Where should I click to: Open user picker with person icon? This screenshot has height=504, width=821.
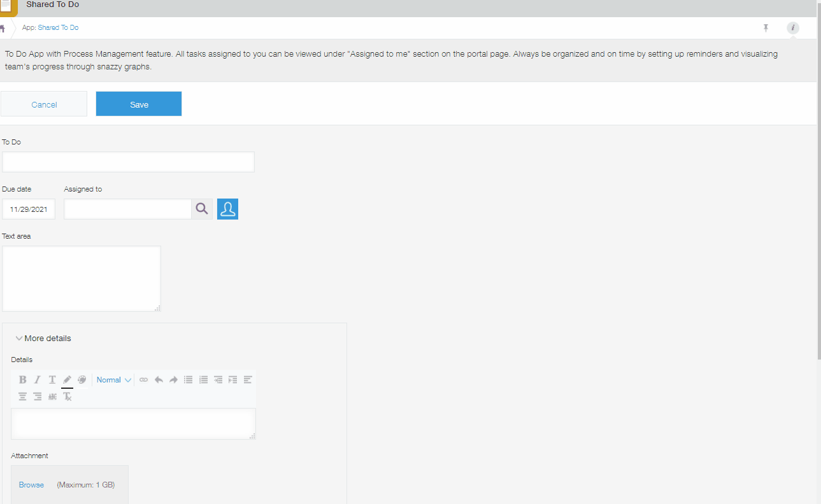pyautogui.click(x=227, y=209)
